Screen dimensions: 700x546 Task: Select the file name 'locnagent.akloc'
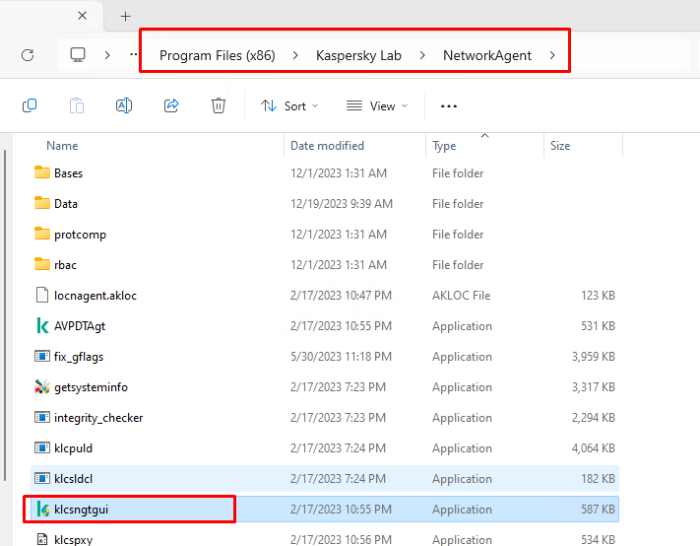coord(95,296)
